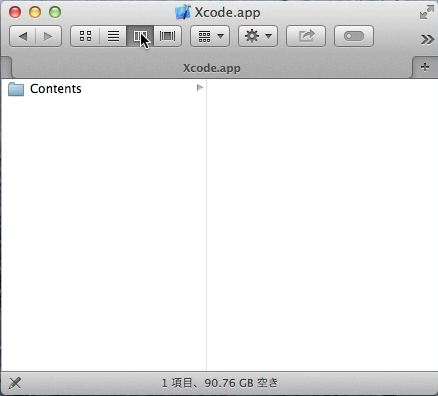Image resolution: width=438 pixels, height=396 pixels.
Task: Switch to list view
Action: click(x=113, y=36)
